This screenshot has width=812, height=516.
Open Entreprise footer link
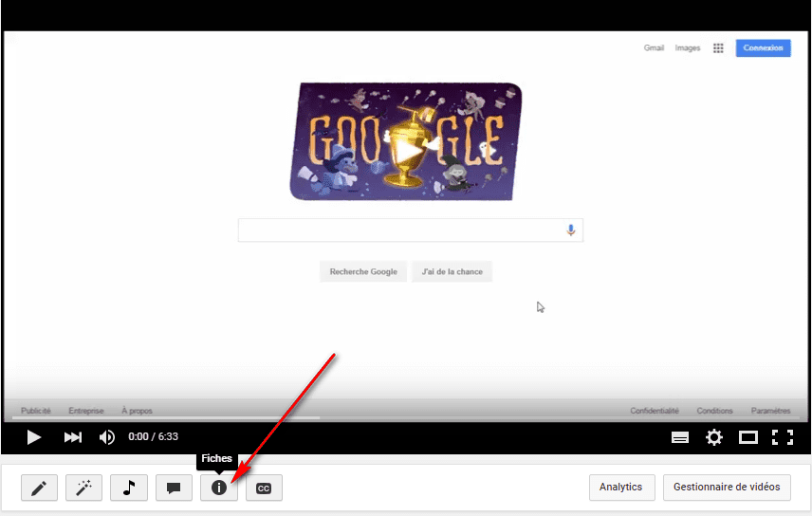click(86, 411)
